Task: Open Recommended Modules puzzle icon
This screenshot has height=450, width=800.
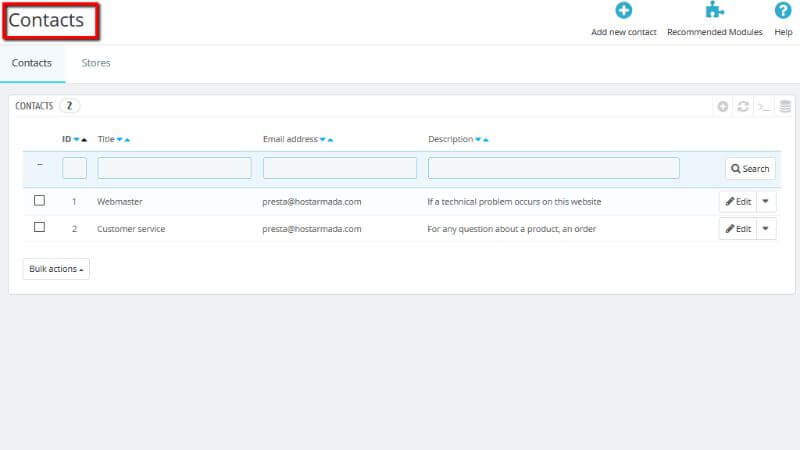Action: point(714,10)
